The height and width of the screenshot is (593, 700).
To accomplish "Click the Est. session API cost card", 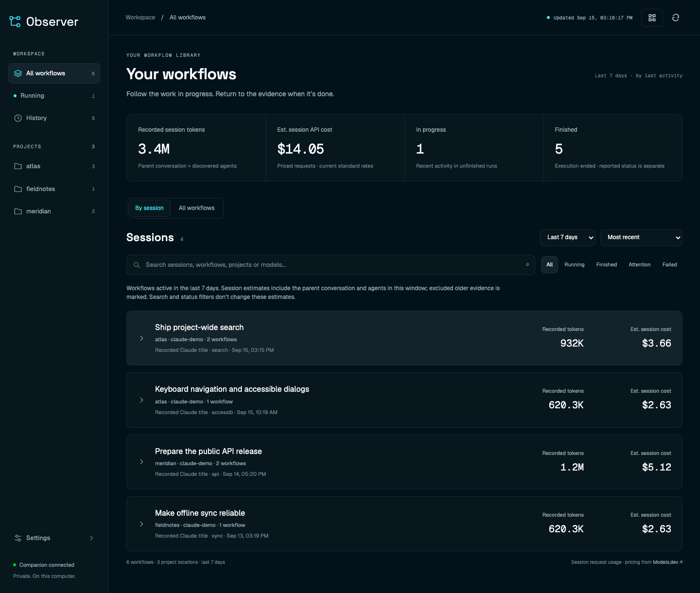I will pyautogui.click(x=335, y=148).
